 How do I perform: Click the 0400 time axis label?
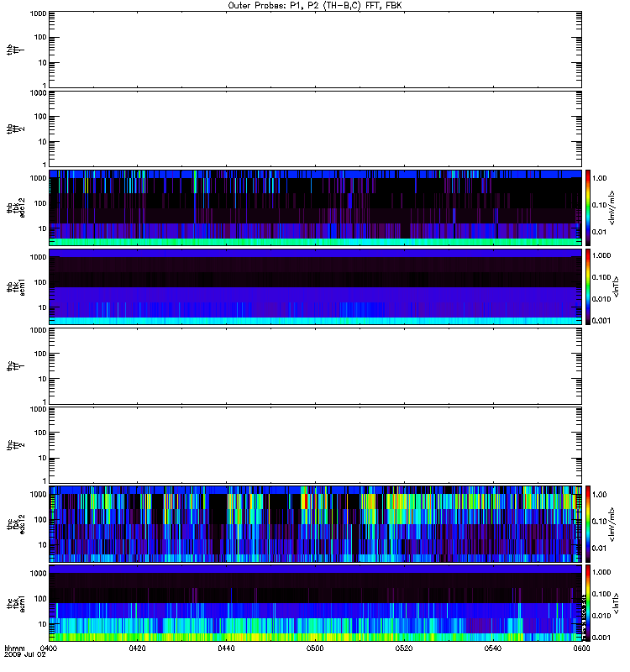[x=49, y=648]
